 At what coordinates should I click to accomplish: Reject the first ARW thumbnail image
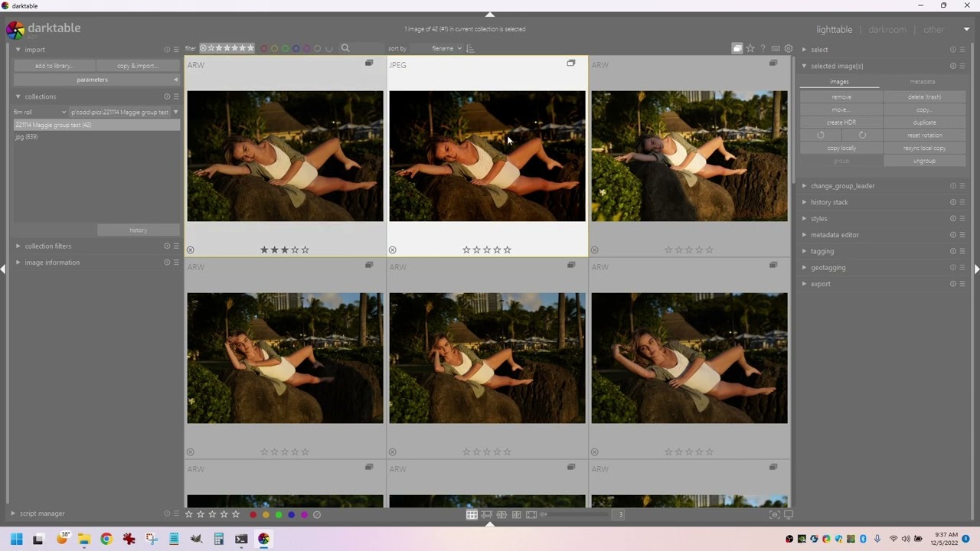(x=191, y=250)
